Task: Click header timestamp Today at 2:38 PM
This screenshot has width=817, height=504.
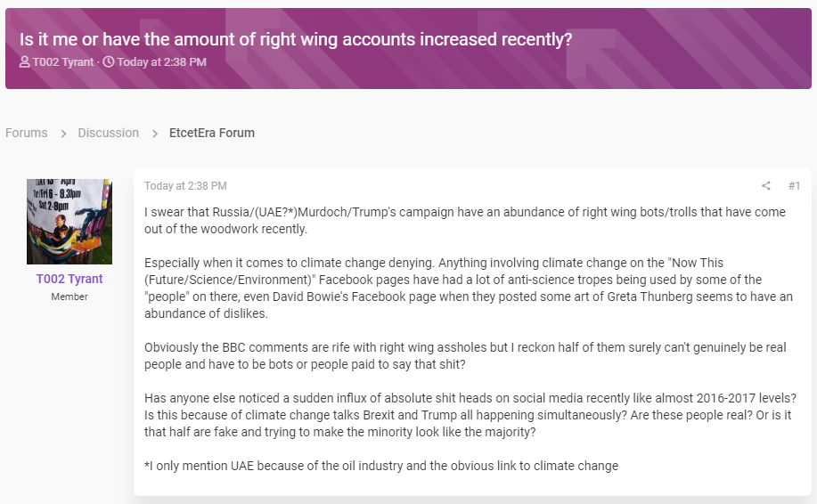Action: [161, 62]
